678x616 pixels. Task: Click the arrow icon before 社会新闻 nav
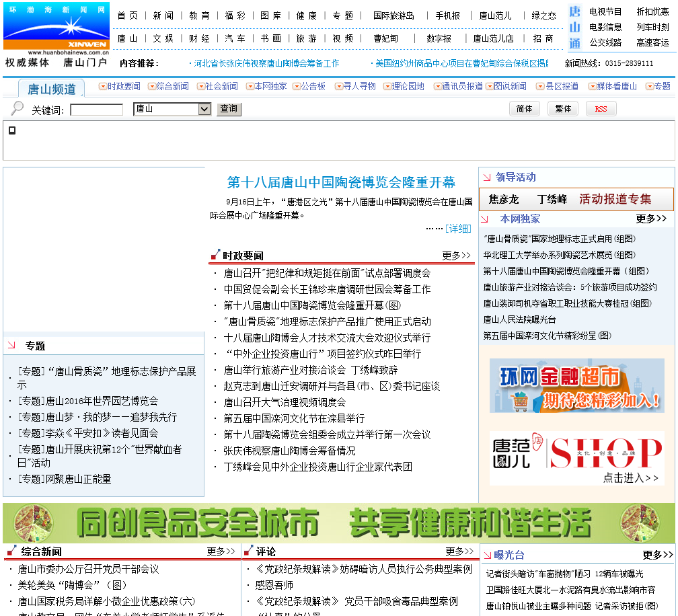point(200,87)
